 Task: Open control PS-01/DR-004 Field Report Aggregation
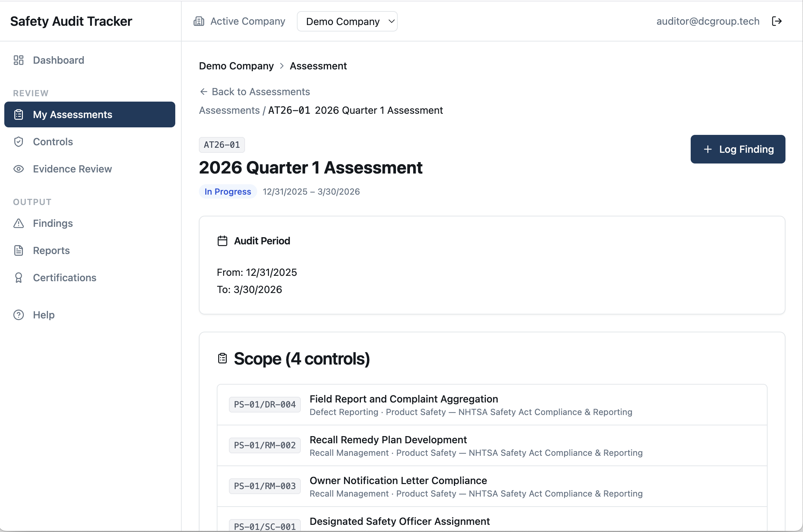tap(403, 399)
